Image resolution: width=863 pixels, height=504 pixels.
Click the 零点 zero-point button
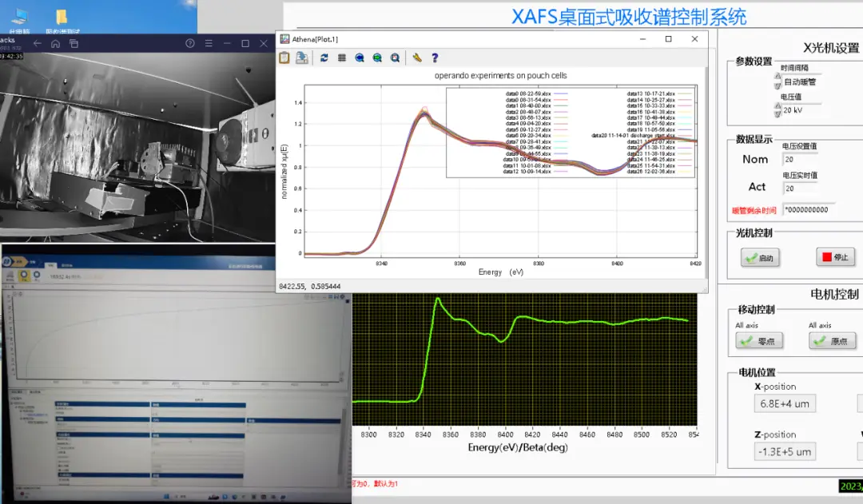point(759,341)
